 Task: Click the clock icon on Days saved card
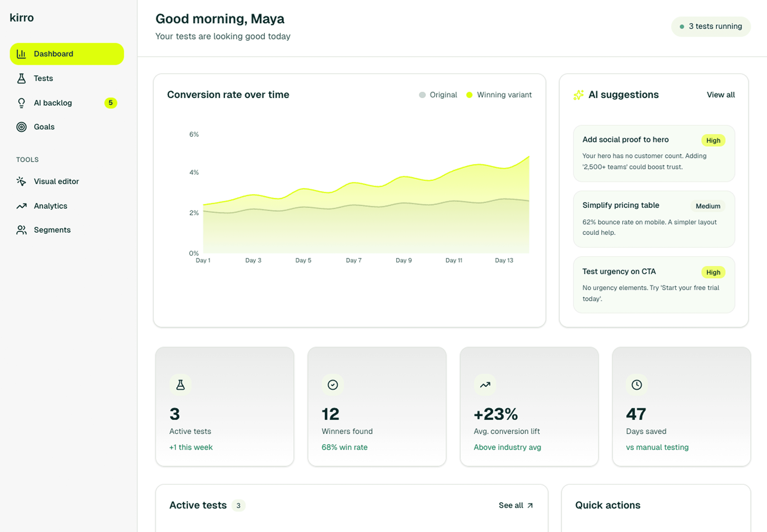pos(637,385)
